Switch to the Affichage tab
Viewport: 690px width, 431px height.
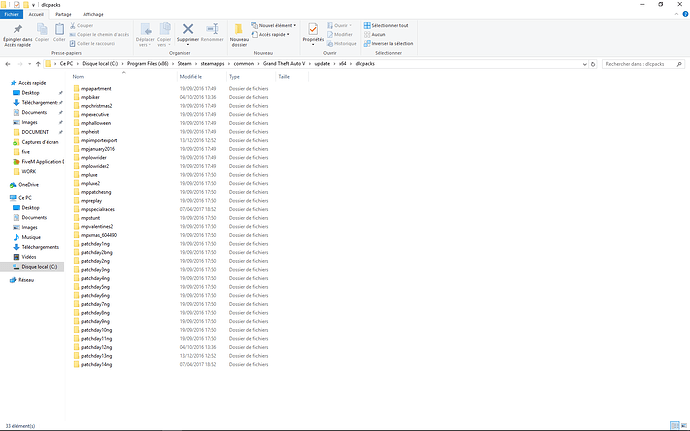(93, 15)
